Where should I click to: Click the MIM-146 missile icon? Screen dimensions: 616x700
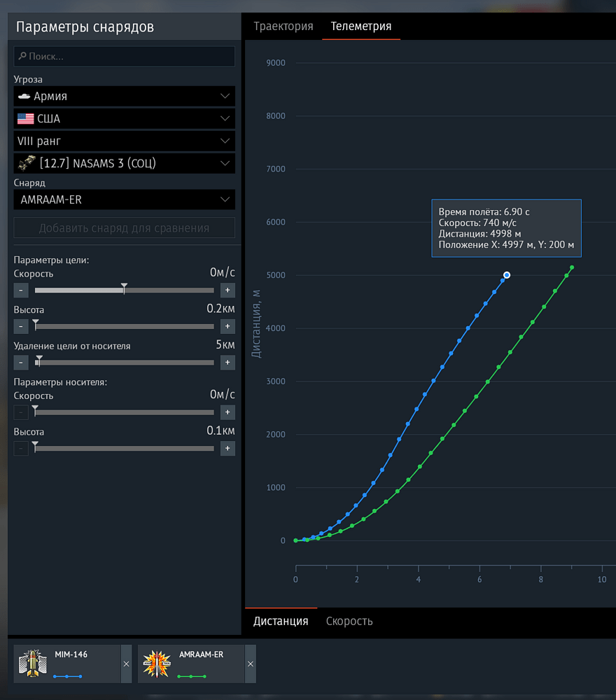(x=33, y=664)
